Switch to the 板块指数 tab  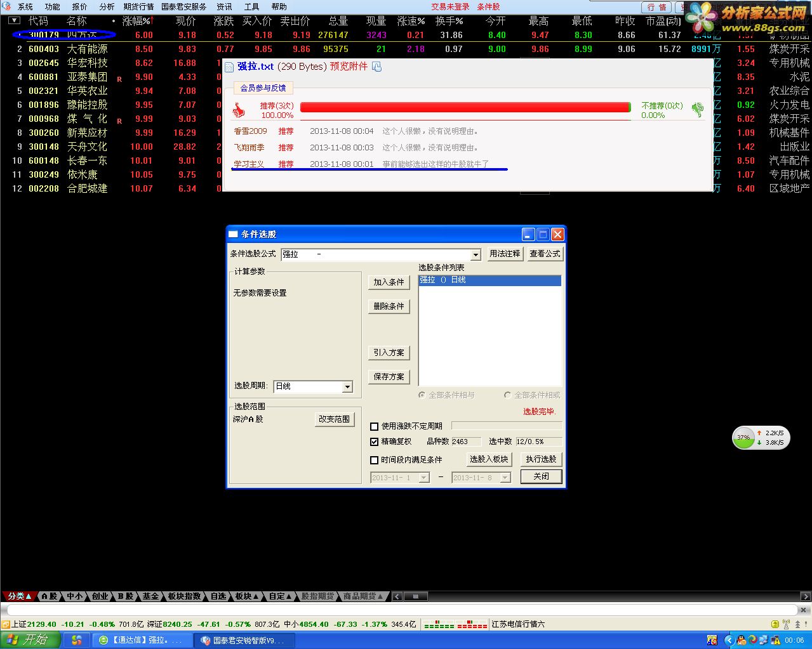tap(185, 596)
